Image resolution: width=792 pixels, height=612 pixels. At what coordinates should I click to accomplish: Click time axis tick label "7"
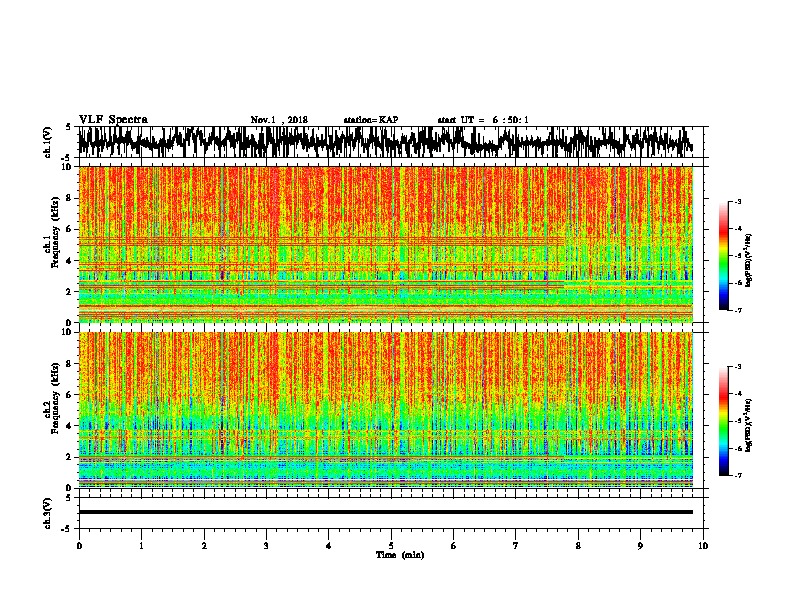pyautogui.click(x=516, y=546)
